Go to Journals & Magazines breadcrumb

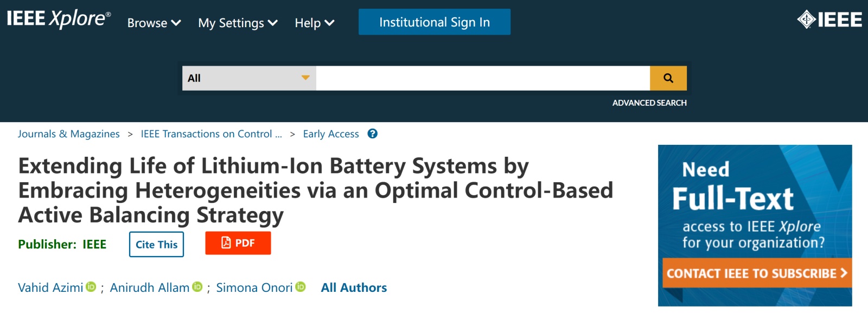(x=69, y=134)
